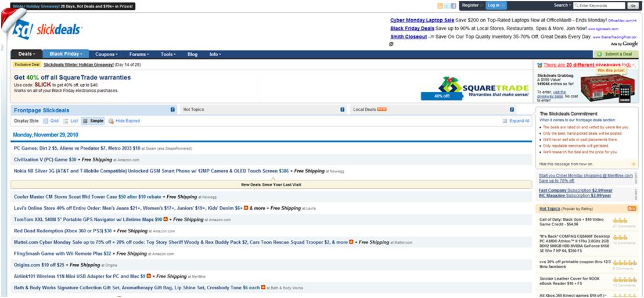The width and height of the screenshot is (644, 298).
Task: Open the Smith Closeout ad link
Action: click(x=408, y=37)
